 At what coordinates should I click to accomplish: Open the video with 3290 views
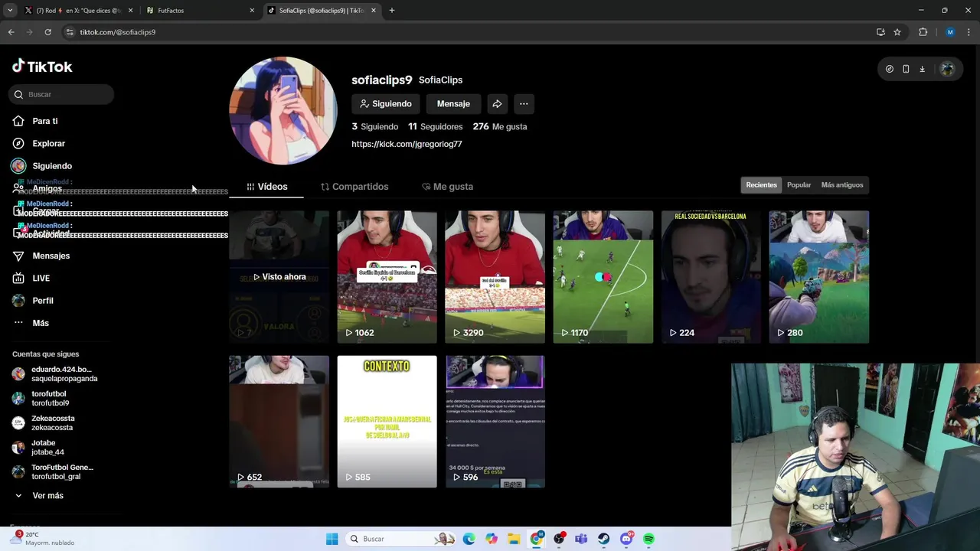(495, 277)
